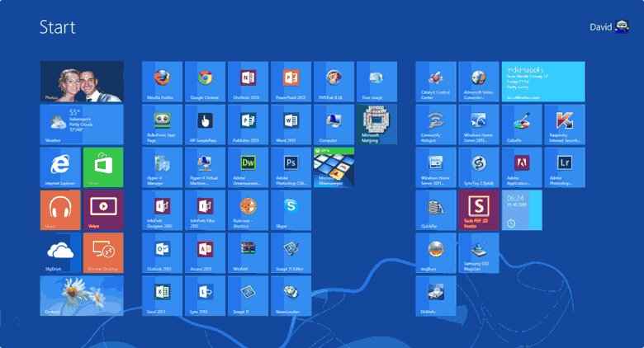Click the David account picture
Image resolution: width=644 pixels, height=348 pixels.
622,27
